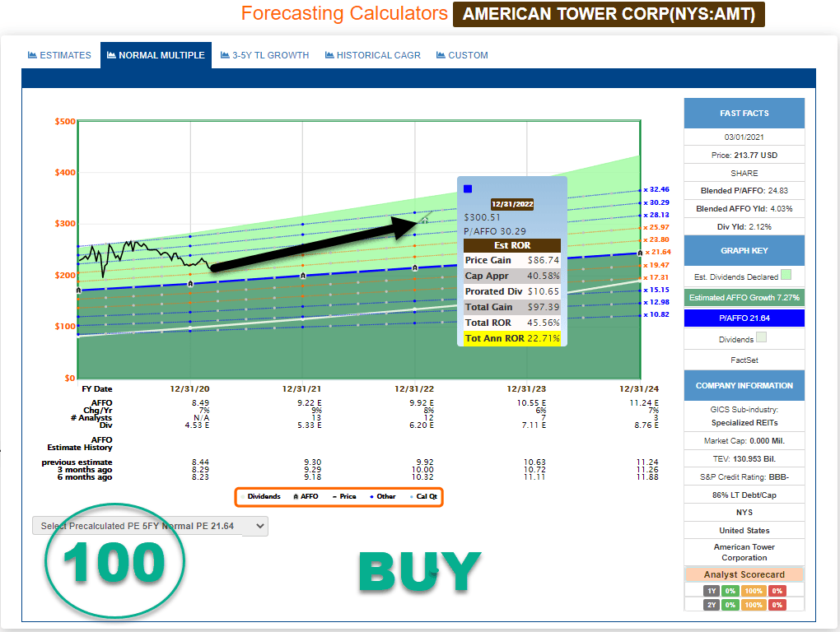Click the COMPANY INFORMATION panel header

pos(744,385)
